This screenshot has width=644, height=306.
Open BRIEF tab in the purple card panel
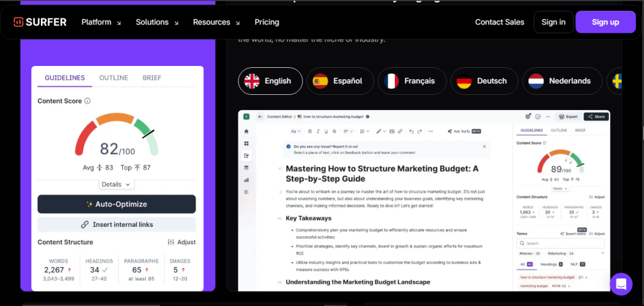[x=152, y=78]
